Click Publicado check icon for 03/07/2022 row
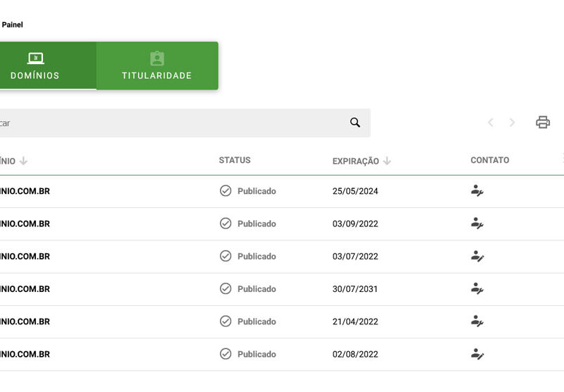The height and width of the screenshot is (392, 564). pyautogui.click(x=226, y=256)
